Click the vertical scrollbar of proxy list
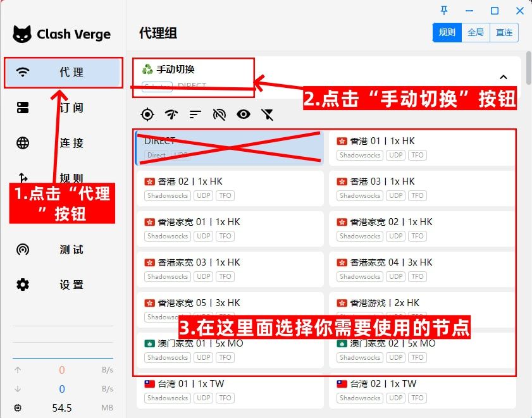Viewport: 532px width, 418px height. click(529, 68)
